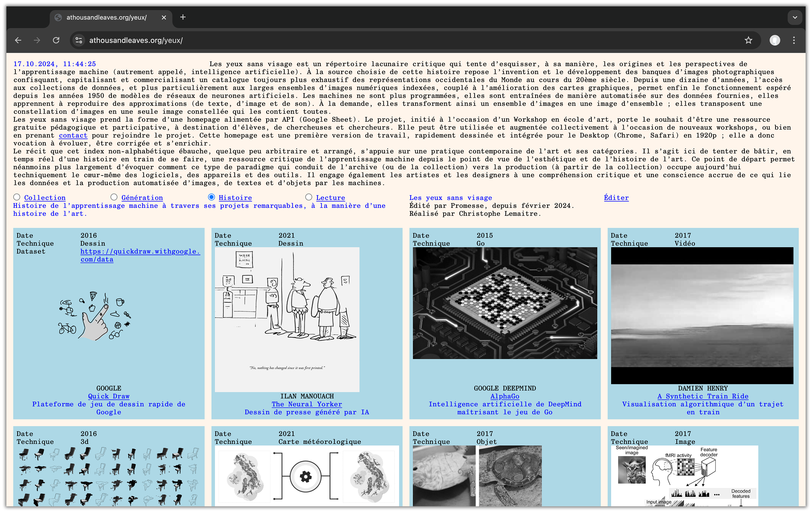
Task: Click the browser back arrow
Action: (x=18, y=41)
